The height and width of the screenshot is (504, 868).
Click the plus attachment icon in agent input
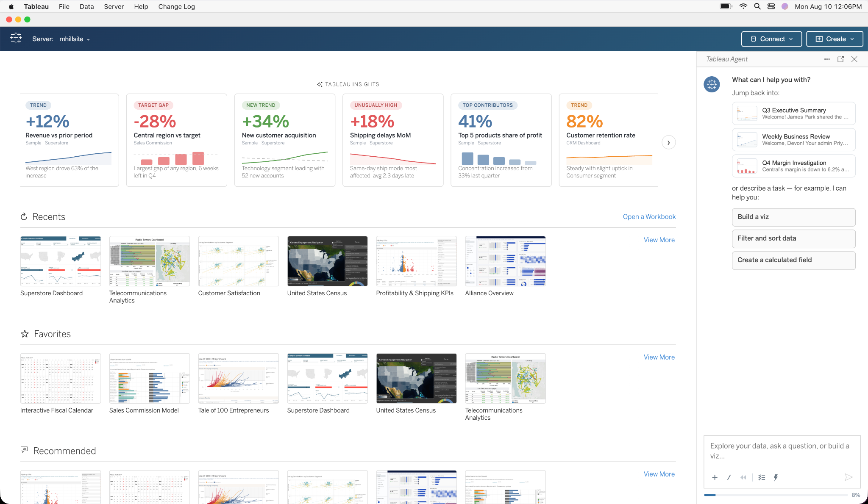(715, 477)
